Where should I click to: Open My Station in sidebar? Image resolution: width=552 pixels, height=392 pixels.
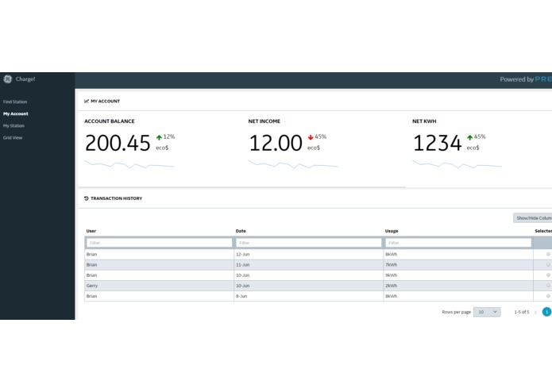(x=14, y=126)
